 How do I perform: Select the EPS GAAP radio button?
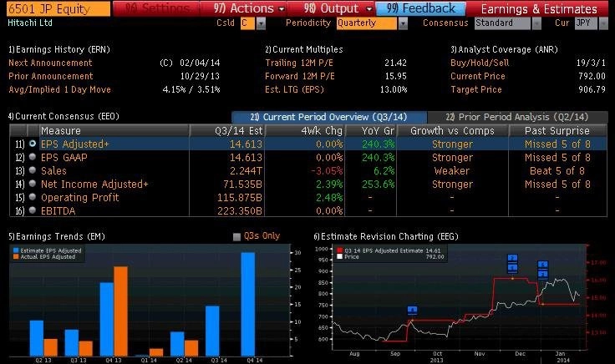[33, 157]
